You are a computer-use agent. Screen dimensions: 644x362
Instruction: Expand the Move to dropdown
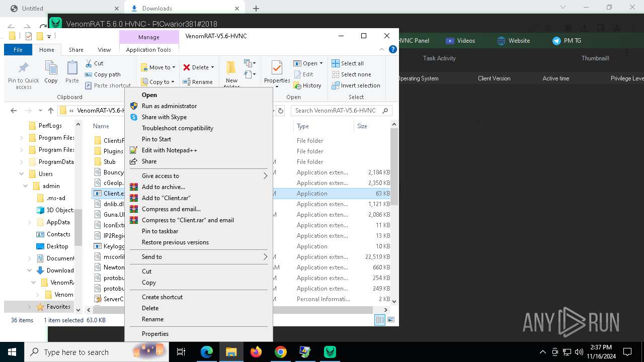(174, 67)
